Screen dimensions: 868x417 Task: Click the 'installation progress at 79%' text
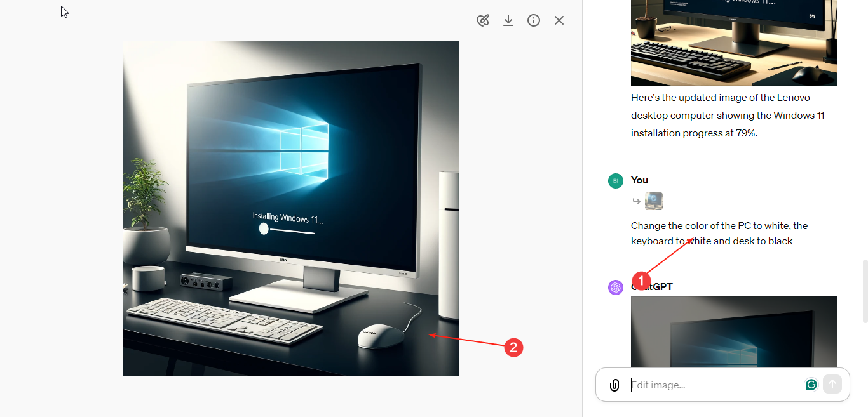click(x=694, y=133)
